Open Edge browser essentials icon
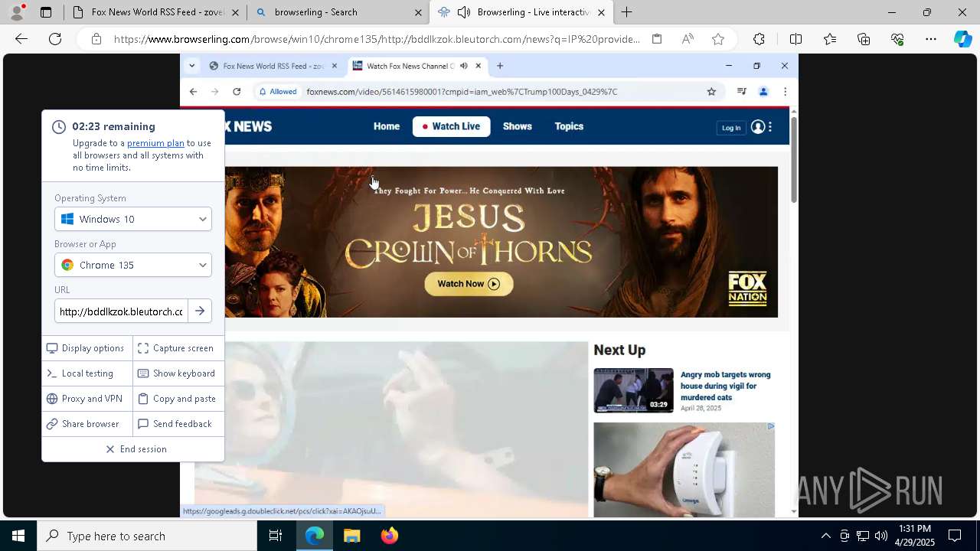980x551 pixels. pyautogui.click(x=897, y=39)
